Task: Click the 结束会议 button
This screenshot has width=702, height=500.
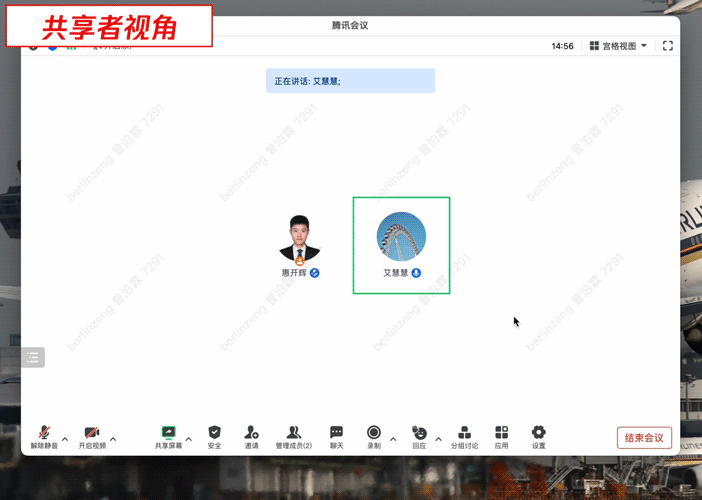Action: click(644, 438)
